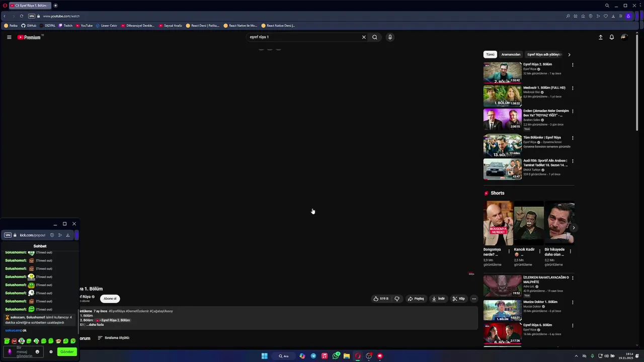Viewport: 644px width, 362px height.
Task: Open the GitHub bookmark
Action: point(29,26)
